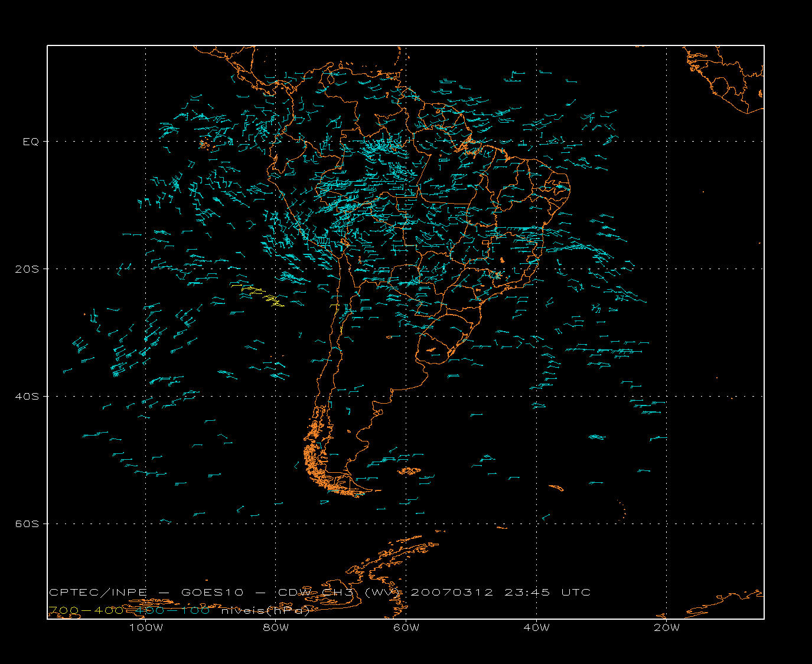Click the 23:45 UTC time text
The width and height of the screenshot is (812, 664).
coord(547,592)
